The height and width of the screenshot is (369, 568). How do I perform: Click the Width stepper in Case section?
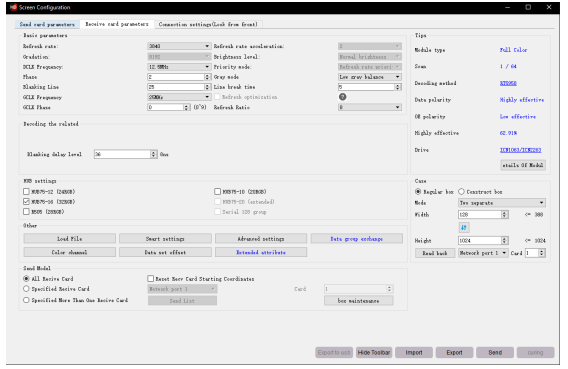click(505, 215)
